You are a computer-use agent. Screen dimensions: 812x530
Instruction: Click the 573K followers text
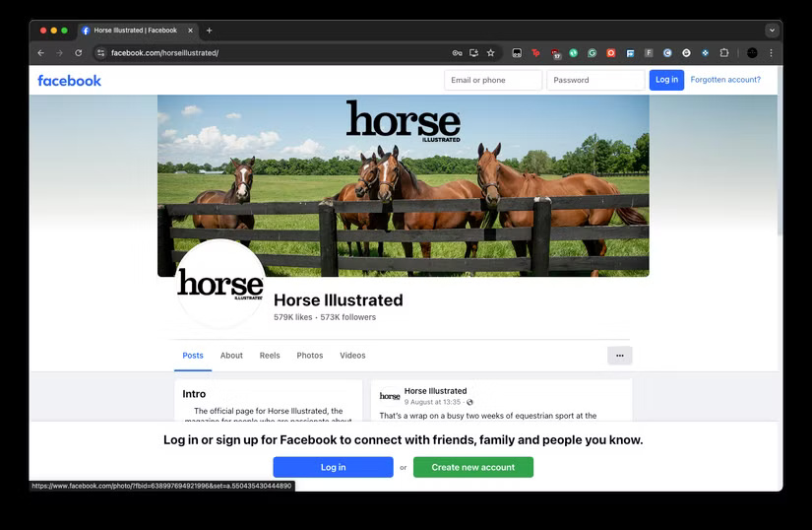[x=348, y=317]
